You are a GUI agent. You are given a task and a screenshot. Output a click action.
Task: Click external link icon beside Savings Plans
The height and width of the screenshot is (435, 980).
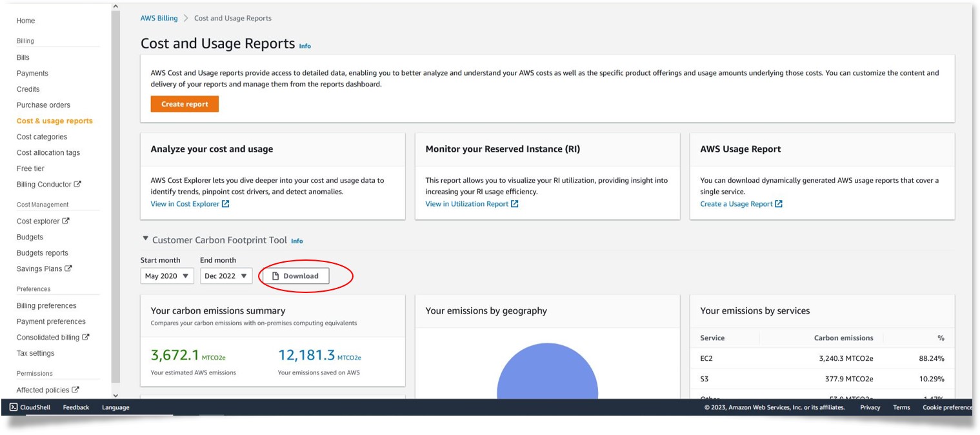click(x=68, y=268)
